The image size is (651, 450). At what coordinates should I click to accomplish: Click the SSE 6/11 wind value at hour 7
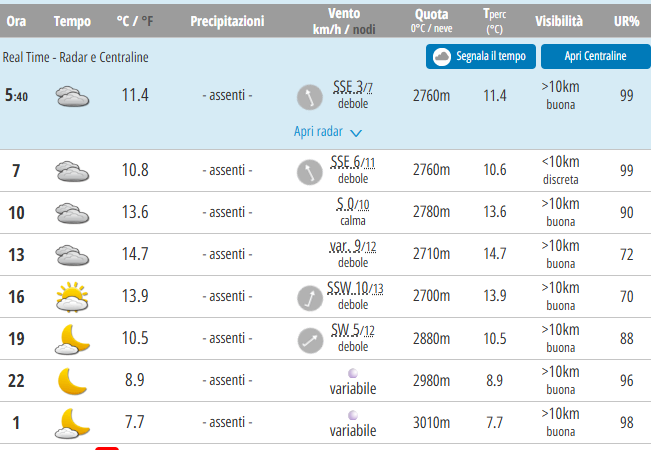point(352,163)
